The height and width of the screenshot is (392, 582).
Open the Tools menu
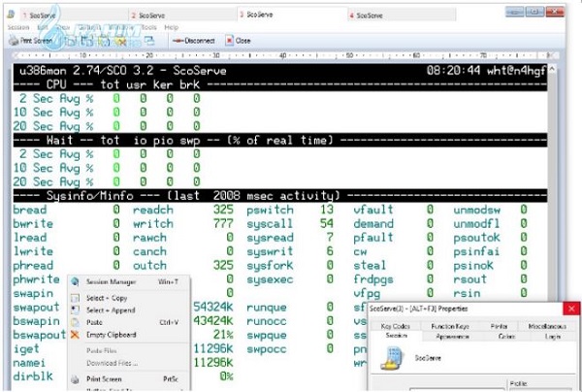click(148, 27)
